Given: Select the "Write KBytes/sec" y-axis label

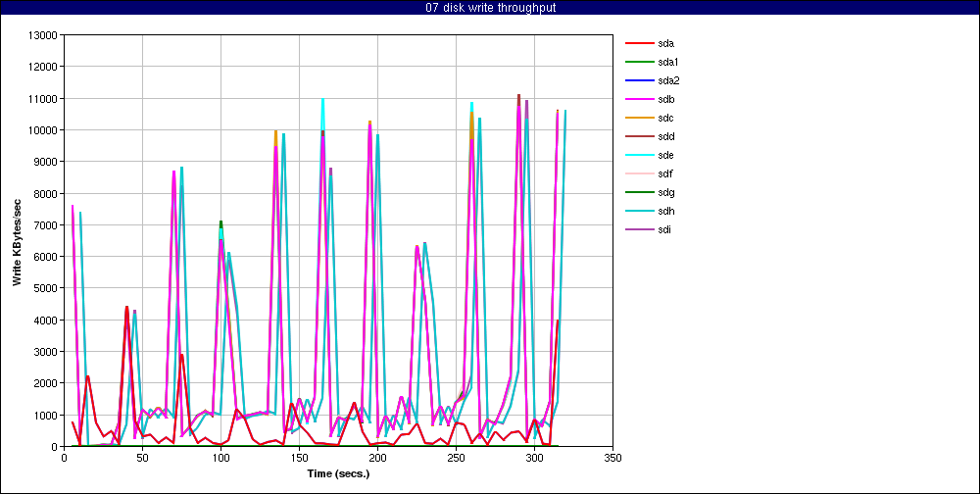Looking at the screenshot, I should (17, 241).
